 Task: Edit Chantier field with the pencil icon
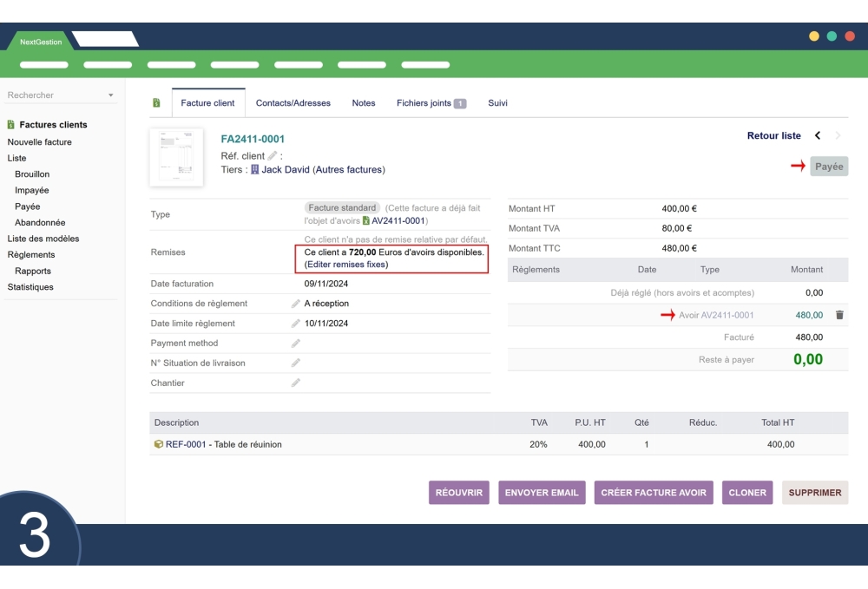pyautogui.click(x=295, y=383)
